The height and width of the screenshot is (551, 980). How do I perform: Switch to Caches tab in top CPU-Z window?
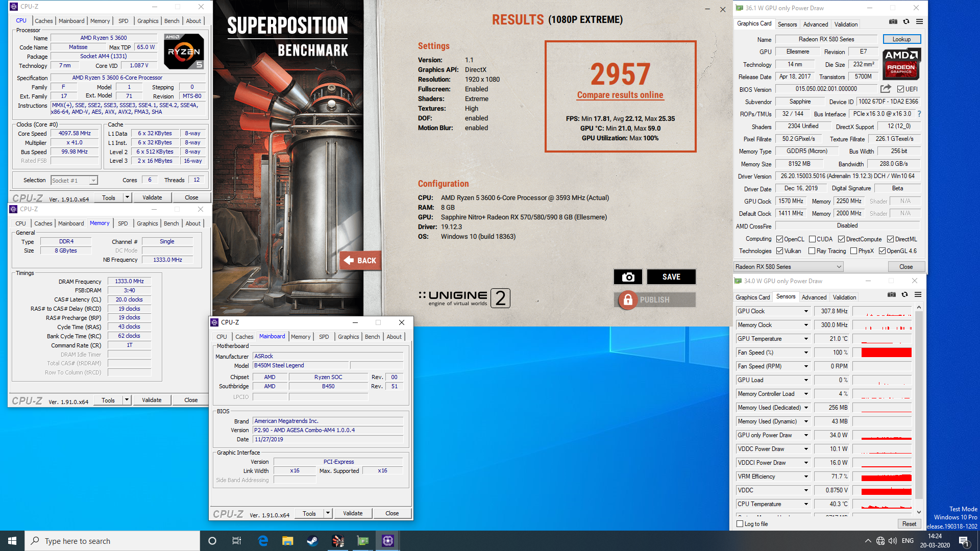43,21
